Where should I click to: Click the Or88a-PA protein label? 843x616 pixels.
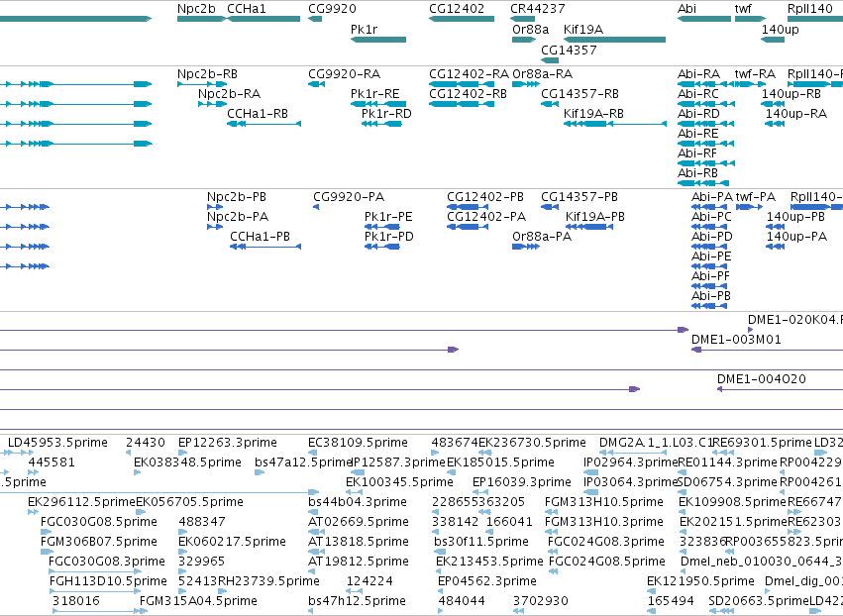pos(542,237)
